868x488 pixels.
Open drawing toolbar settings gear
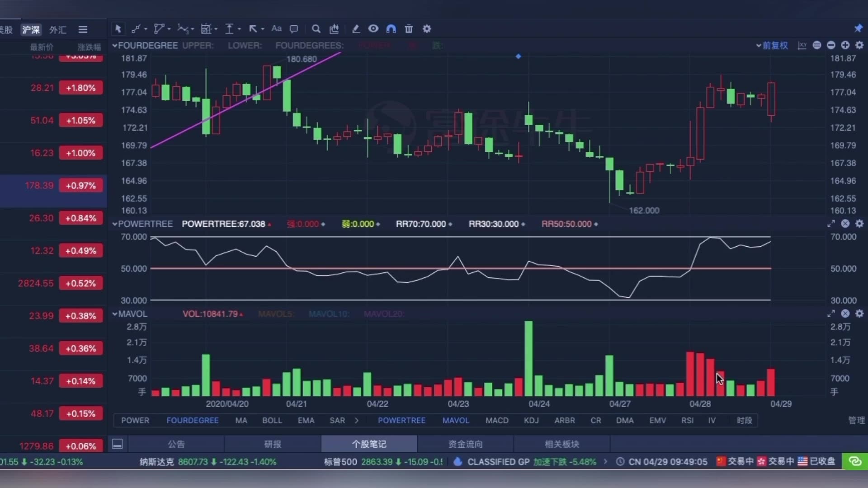point(427,29)
